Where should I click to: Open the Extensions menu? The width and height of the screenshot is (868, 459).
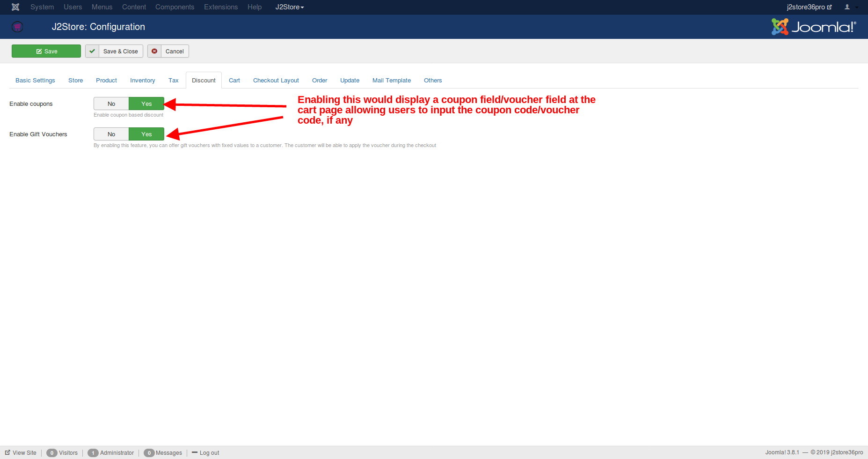(221, 7)
